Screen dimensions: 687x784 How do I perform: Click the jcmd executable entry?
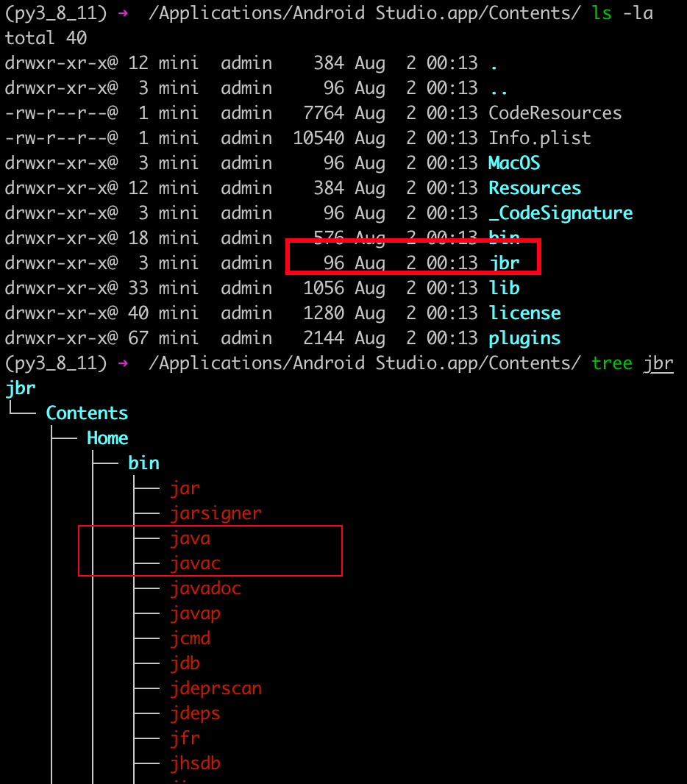(190, 638)
